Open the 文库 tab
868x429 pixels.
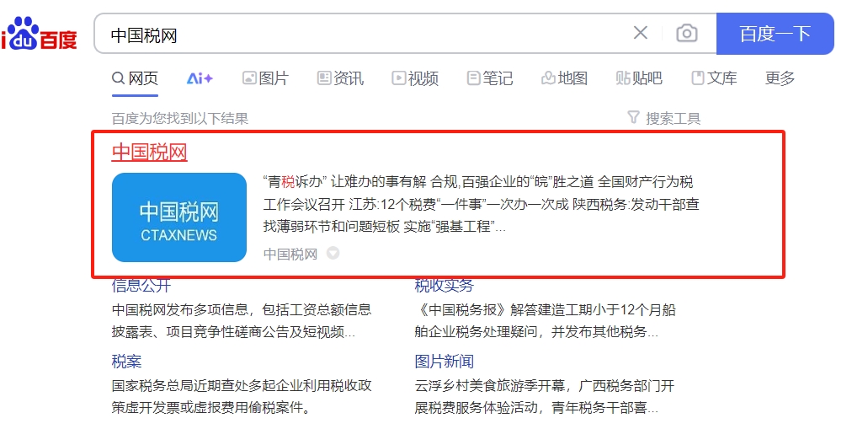[x=714, y=78]
